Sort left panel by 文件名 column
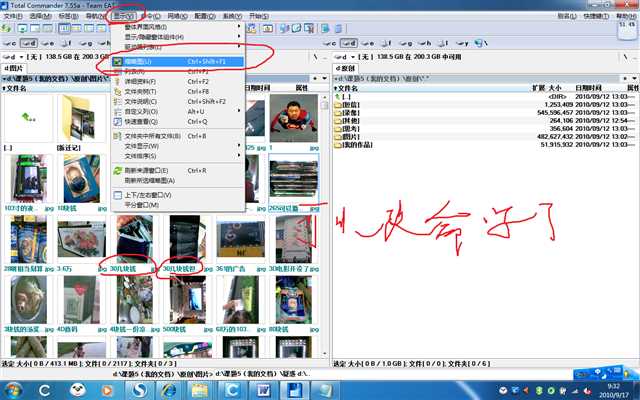This screenshot has height=400, width=640. point(15,88)
